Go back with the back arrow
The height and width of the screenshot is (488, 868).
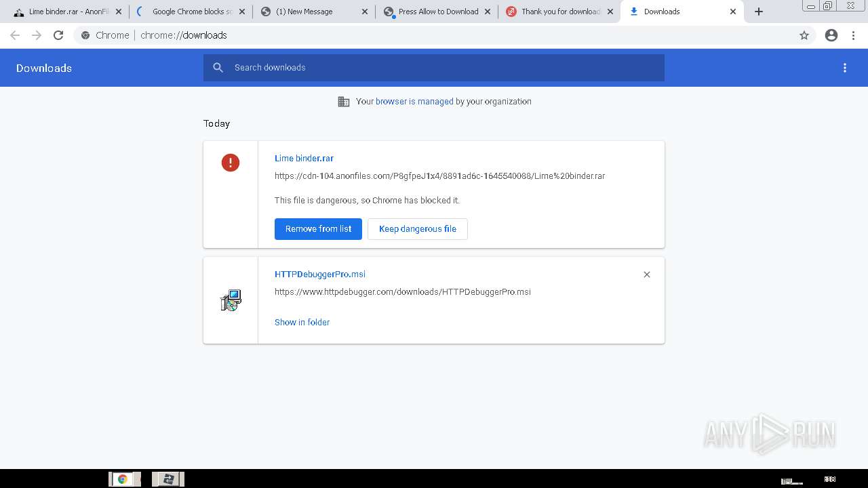[x=15, y=35]
